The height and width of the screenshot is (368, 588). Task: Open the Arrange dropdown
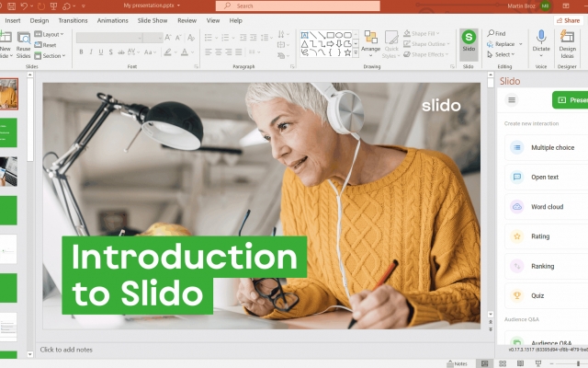click(370, 44)
